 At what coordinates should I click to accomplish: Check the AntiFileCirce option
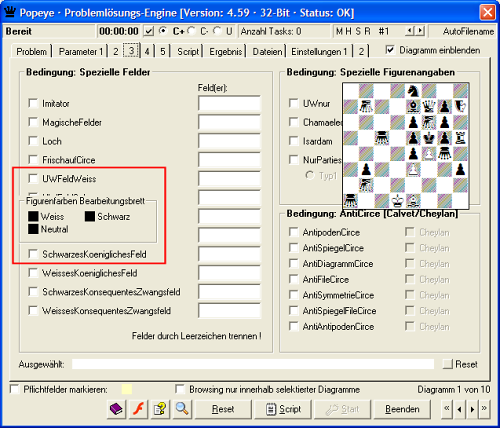[293, 279]
